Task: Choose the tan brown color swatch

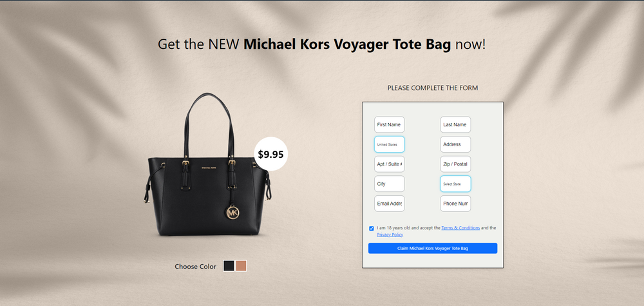Action: pos(241,266)
